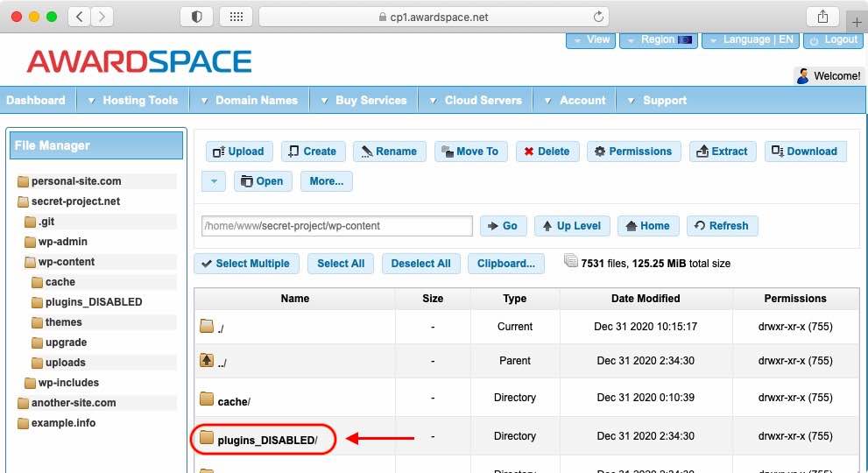Go forward with Safari forward arrow
Image resolution: width=868 pixels, height=473 pixels.
click(x=102, y=17)
